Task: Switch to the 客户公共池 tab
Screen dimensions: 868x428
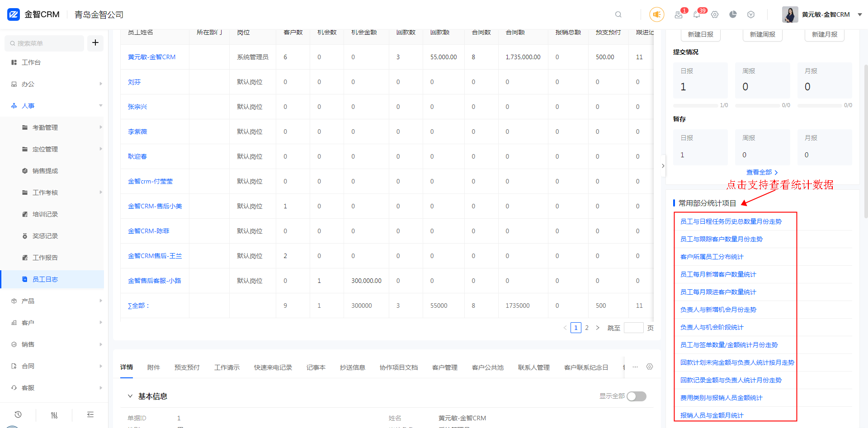Action: point(488,367)
